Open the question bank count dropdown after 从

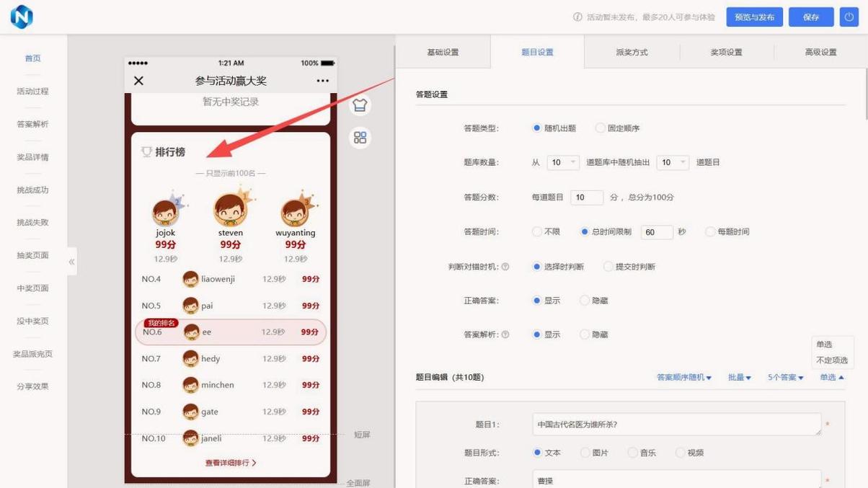[563, 163]
